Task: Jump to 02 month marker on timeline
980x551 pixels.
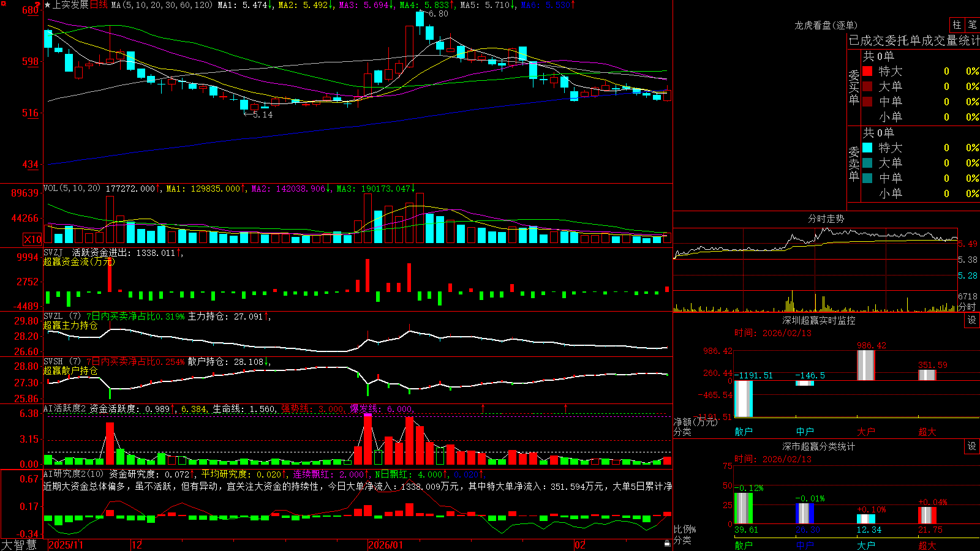Action: 580,545
